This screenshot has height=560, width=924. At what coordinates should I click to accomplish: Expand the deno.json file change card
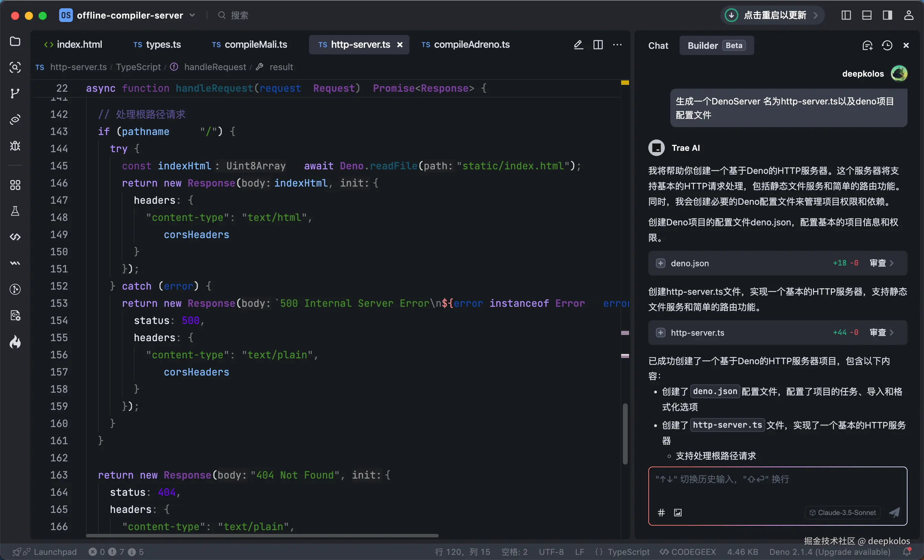click(660, 263)
